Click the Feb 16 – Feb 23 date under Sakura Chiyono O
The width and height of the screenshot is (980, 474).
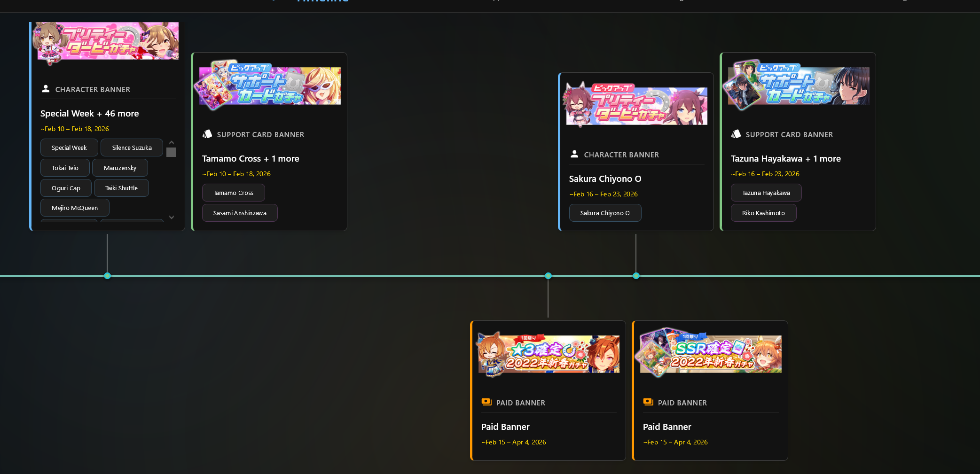click(604, 194)
